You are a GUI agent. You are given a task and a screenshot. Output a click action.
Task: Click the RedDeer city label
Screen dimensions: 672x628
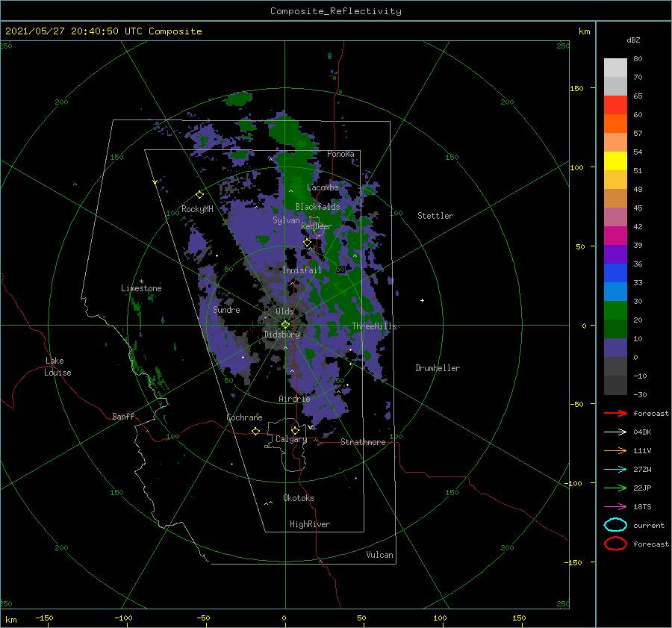(x=317, y=226)
